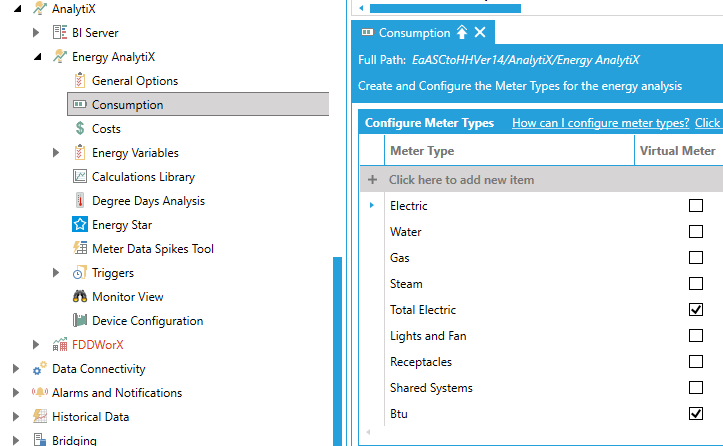723x446 pixels.
Task: Uncheck Virtual Meter for Btu
Action: point(696,414)
